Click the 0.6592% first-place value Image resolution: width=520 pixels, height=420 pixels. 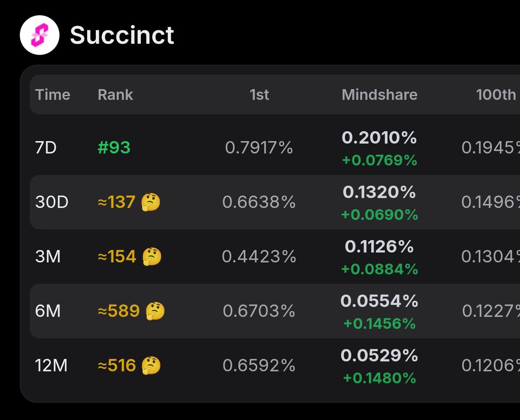pyautogui.click(x=259, y=366)
